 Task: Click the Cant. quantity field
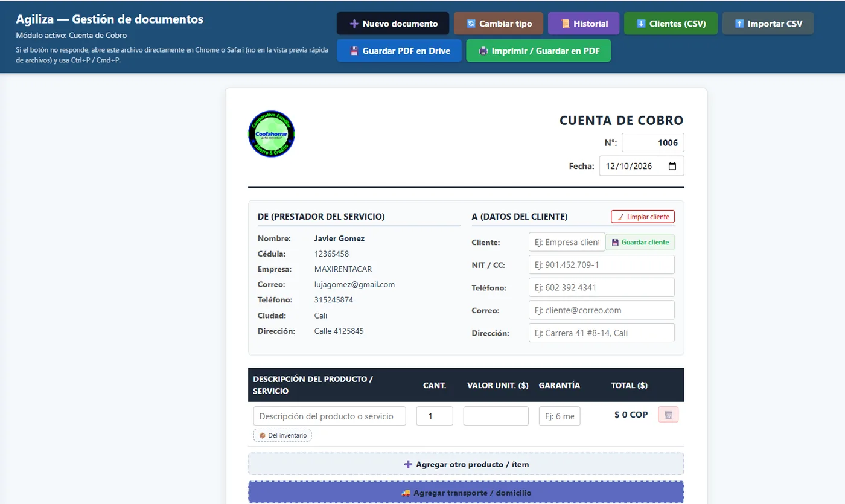point(435,416)
